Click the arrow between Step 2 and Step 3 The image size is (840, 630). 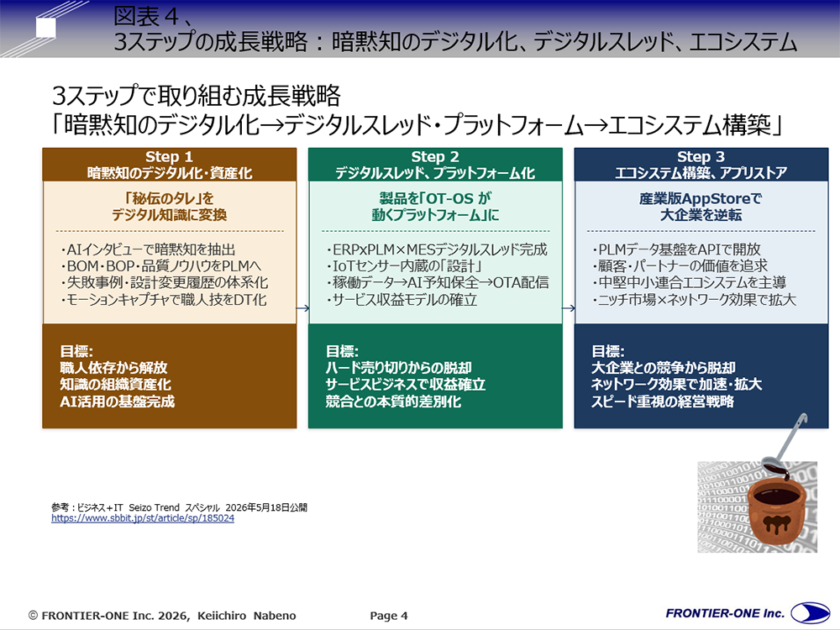point(569,308)
